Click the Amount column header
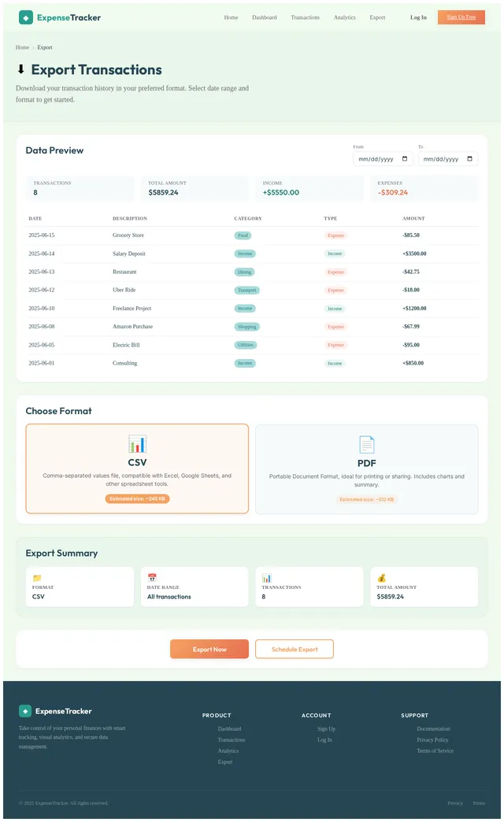This screenshot has height=822, width=504. (413, 219)
